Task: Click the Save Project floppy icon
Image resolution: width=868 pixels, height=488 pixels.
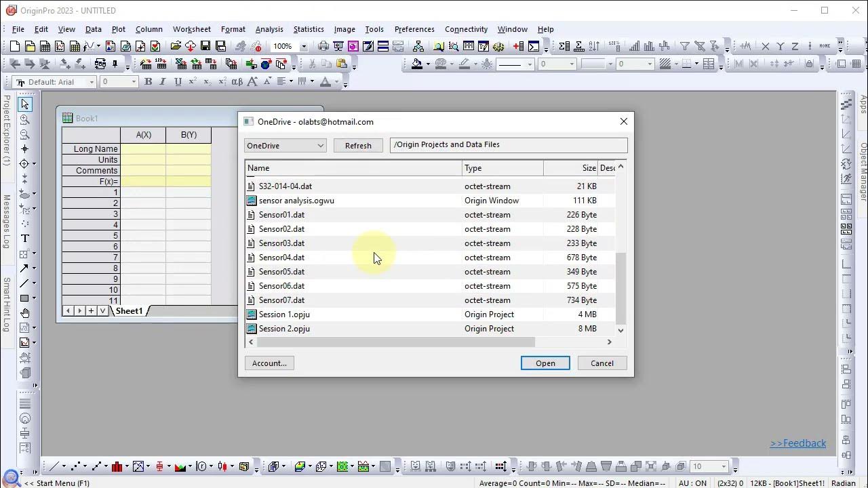Action: click(205, 47)
